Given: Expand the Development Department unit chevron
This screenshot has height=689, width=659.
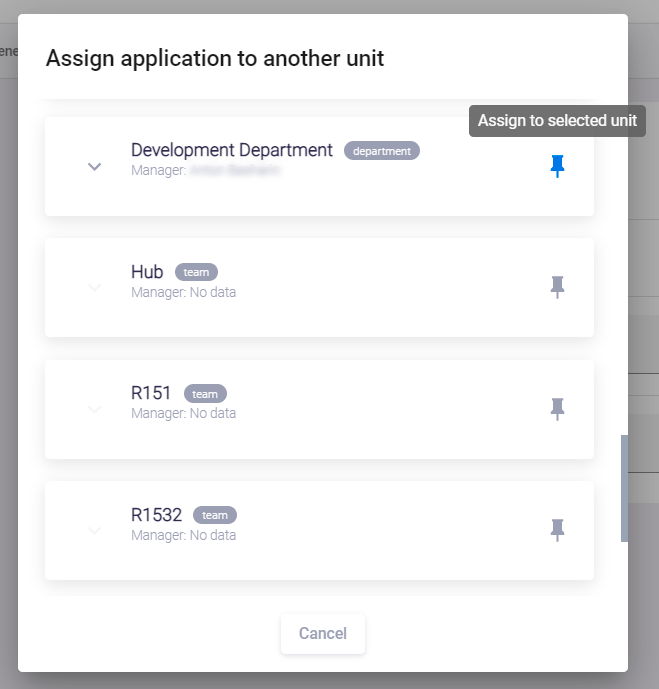Looking at the screenshot, I should click(x=95, y=167).
